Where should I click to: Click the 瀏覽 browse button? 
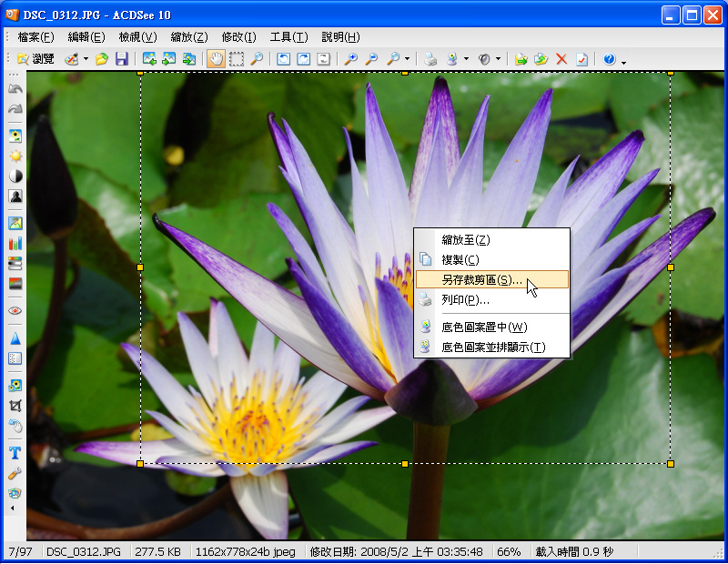coord(35,59)
